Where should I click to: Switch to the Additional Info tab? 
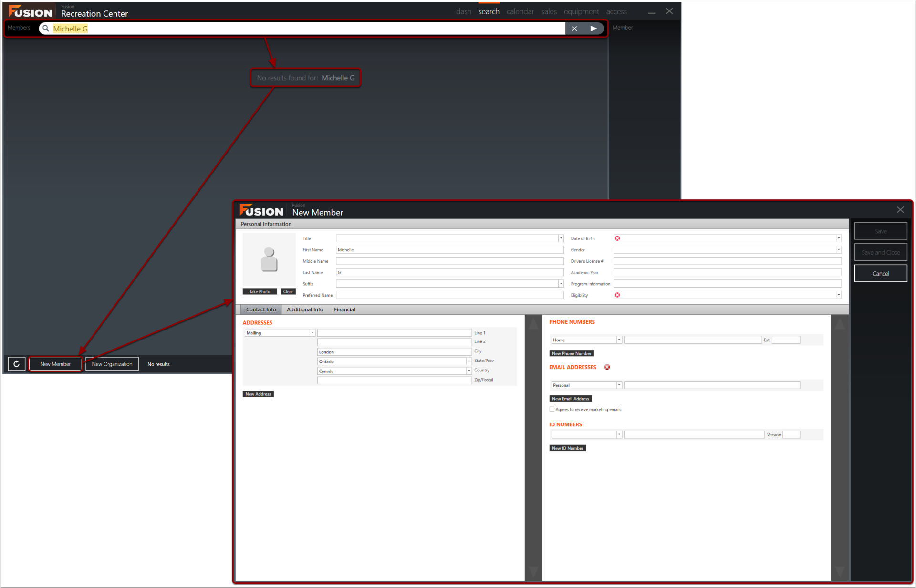click(304, 309)
